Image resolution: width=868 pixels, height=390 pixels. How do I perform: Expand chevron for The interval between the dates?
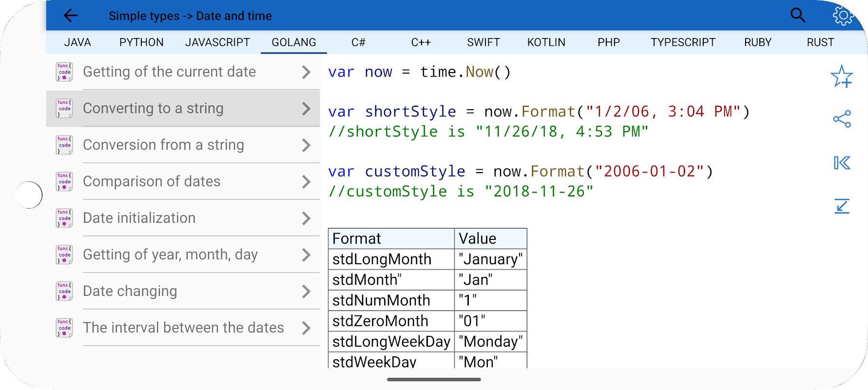[x=306, y=328]
